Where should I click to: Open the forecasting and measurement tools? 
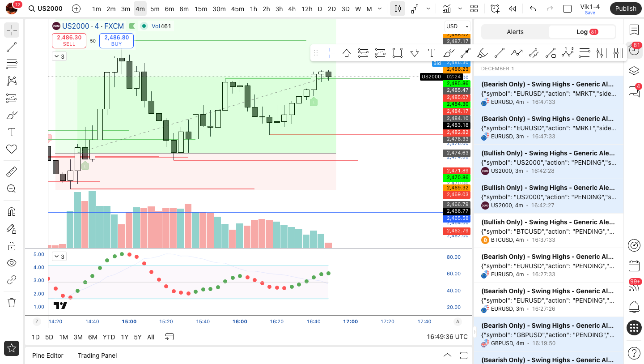(12, 98)
